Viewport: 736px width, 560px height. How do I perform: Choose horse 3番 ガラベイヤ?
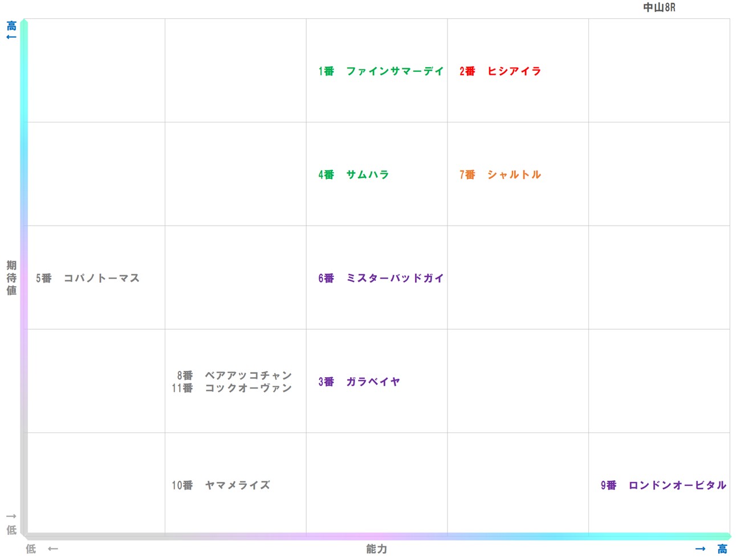tap(359, 382)
